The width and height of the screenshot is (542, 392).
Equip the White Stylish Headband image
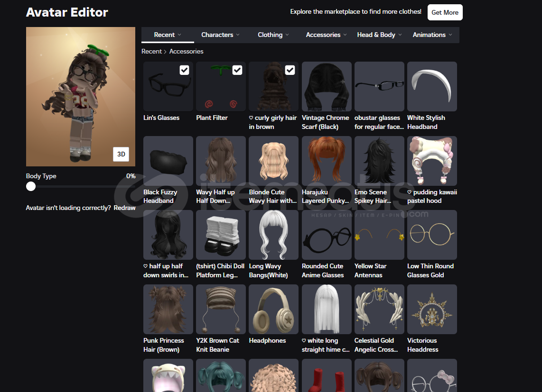pos(432,86)
